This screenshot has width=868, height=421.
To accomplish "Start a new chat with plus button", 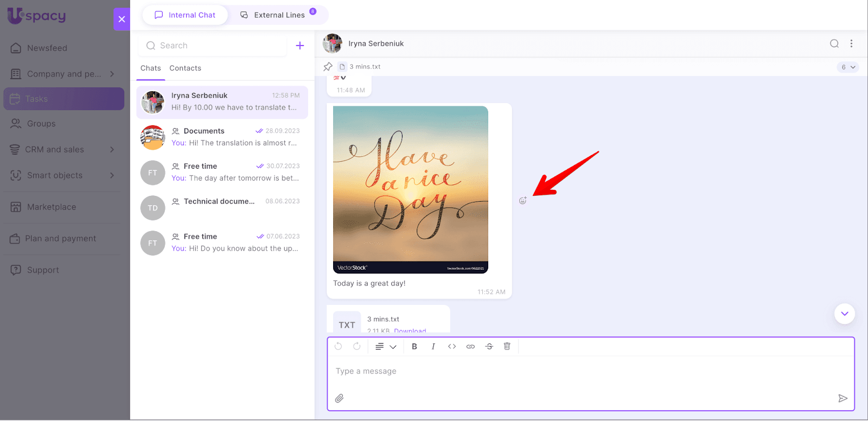I will [x=299, y=46].
